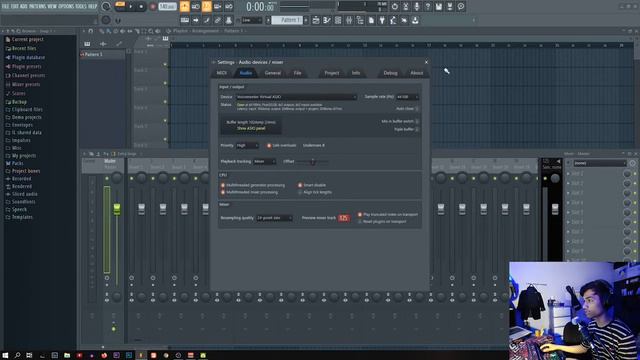Adjust the Master track volume fader
This screenshot has width=640, height=360.
(117, 209)
